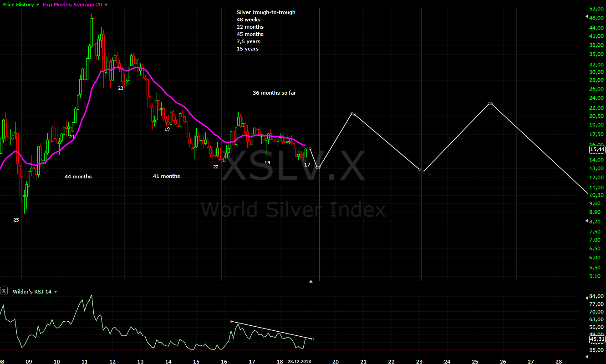Click the endpoint circle of the RSI trendline

click(x=312, y=339)
